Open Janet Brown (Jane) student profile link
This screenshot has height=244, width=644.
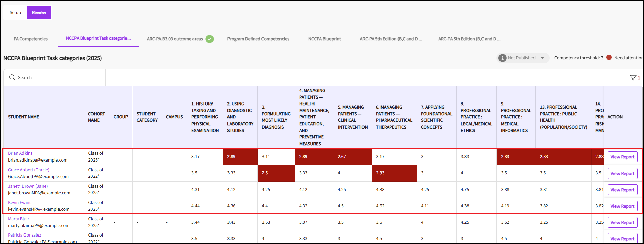pos(28,186)
